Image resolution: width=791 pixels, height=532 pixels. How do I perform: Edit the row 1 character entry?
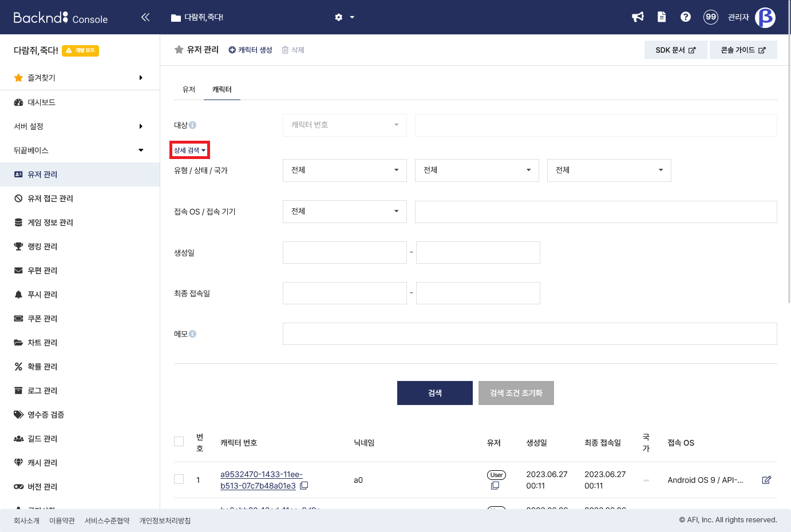pyautogui.click(x=766, y=480)
